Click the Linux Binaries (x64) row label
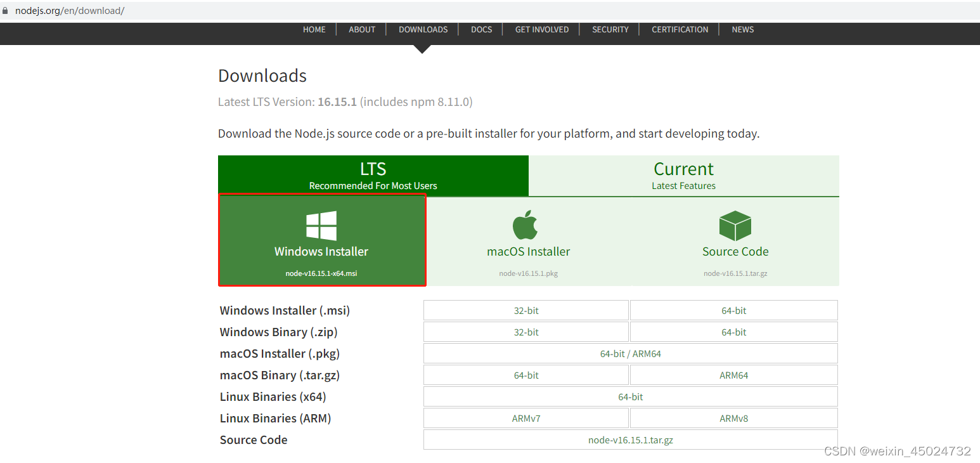 coord(273,397)
